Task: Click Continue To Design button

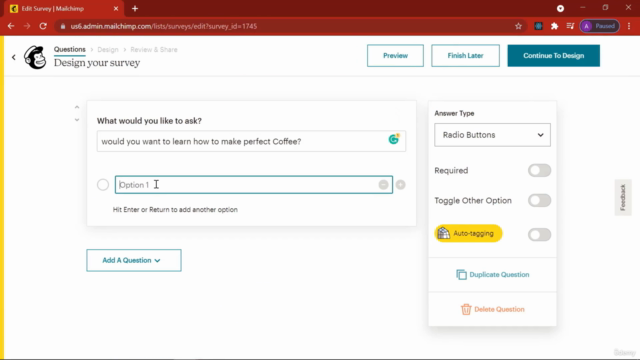Action: pos(553,56)
